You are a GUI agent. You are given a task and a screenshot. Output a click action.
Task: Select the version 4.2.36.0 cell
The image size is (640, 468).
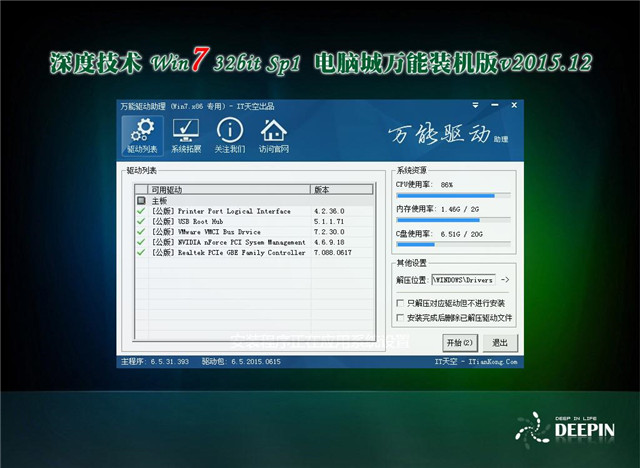tap(329, 211)
